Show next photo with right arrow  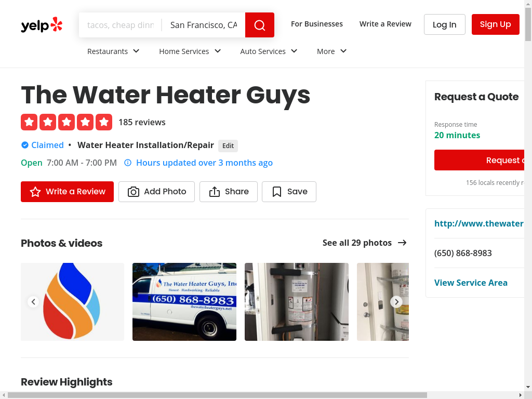point(396,302)
